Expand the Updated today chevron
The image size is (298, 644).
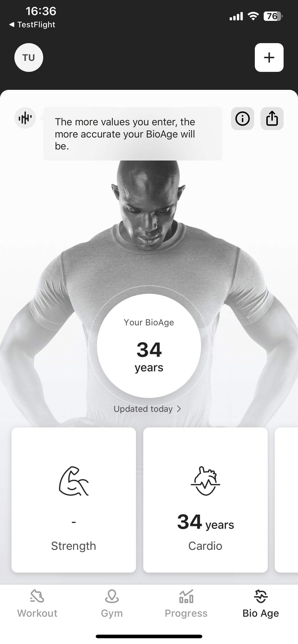coord(179,409)
